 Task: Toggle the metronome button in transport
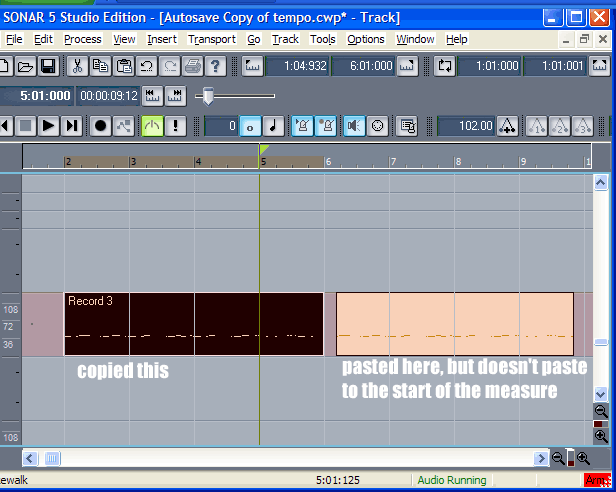300,126
